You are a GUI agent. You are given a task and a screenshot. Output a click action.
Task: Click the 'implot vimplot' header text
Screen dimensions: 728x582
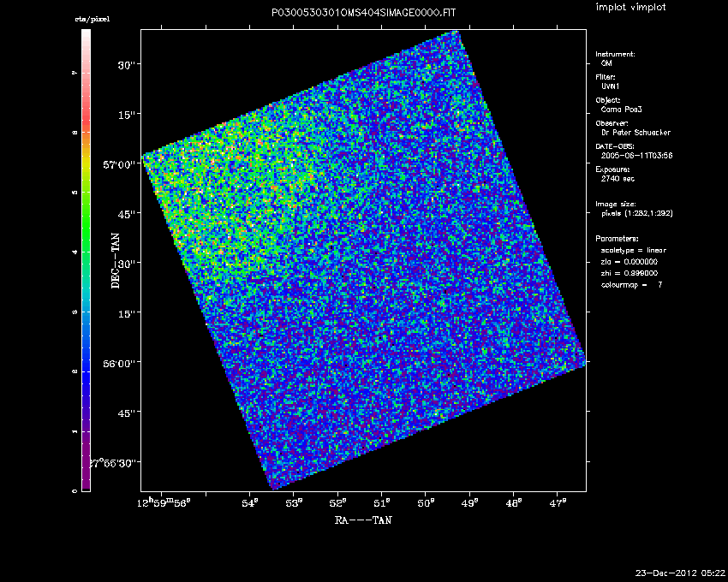point(630,8)
